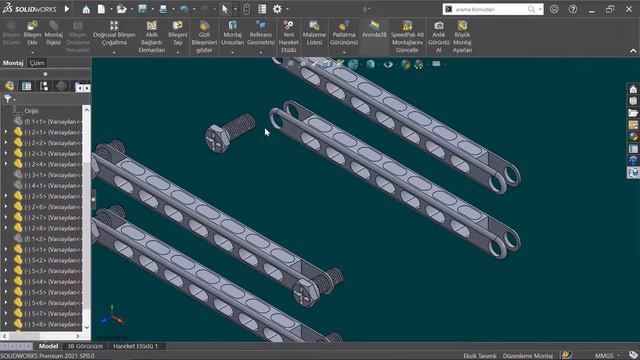Click Gizli Bileşenleri göster tool
The width and height of the screenshot is (640, 360).
204,37
